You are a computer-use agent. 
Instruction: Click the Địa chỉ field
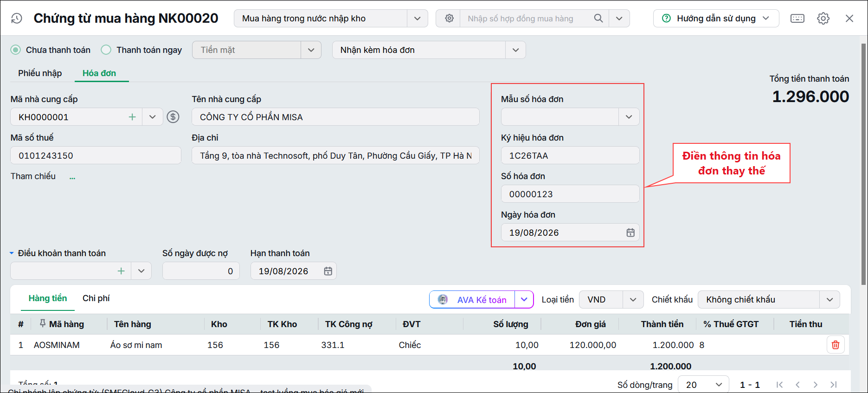pyautogui.click(x=335, y=155)
